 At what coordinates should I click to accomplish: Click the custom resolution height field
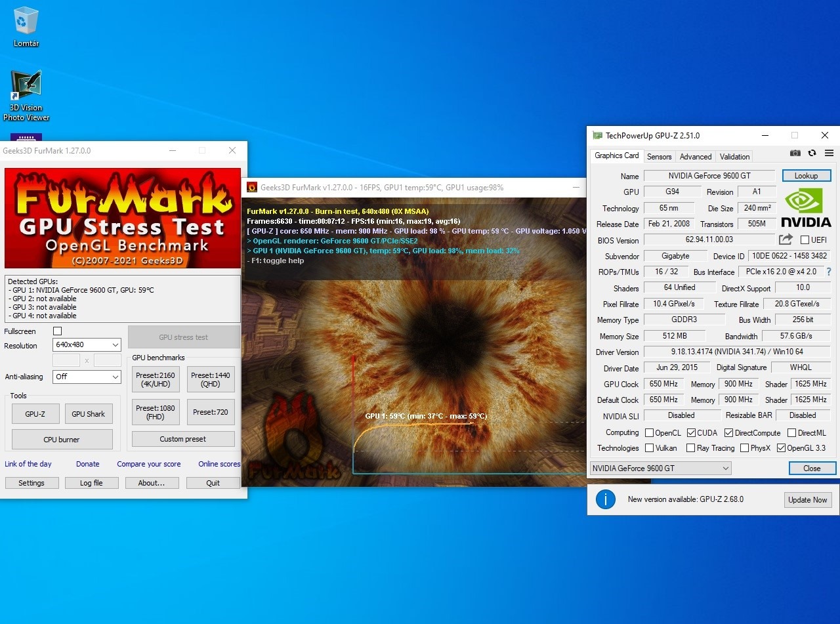pos(108,360)
